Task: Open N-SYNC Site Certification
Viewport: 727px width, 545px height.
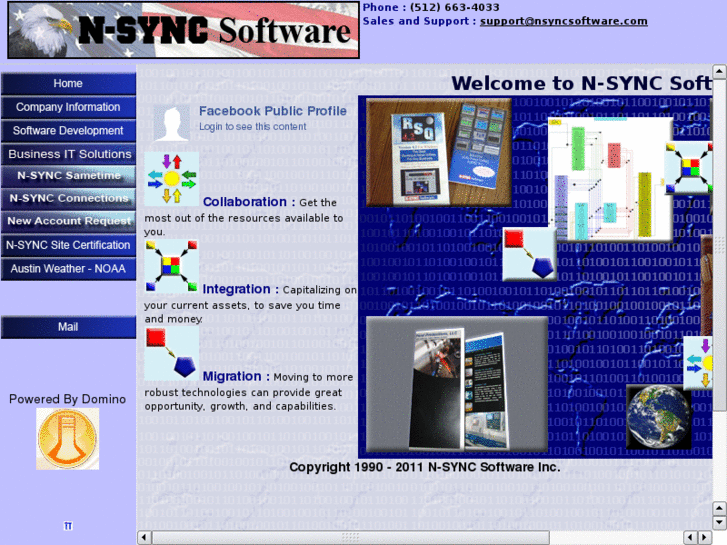Action: pyautogui.click(x=68, y=245)
